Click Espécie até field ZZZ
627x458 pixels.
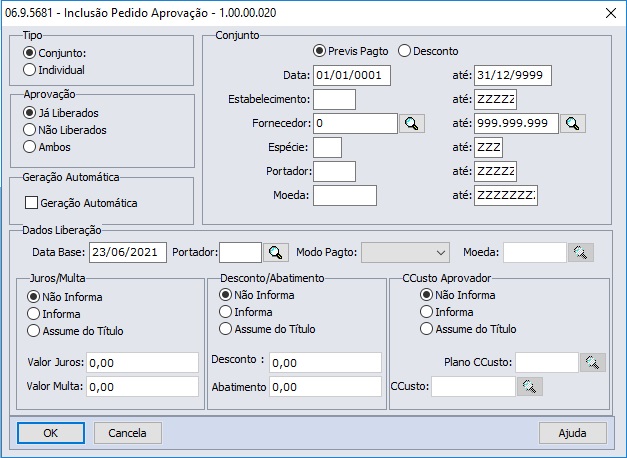pyautogui.click(x=489, y=148)
